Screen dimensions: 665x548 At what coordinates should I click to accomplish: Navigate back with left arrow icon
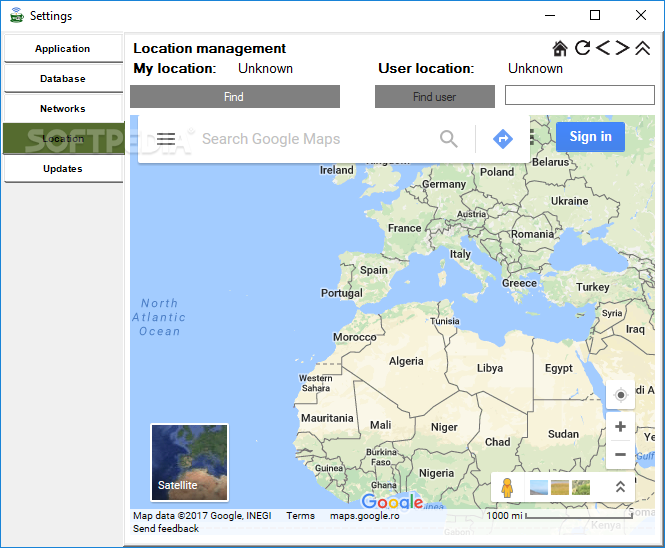603,48
